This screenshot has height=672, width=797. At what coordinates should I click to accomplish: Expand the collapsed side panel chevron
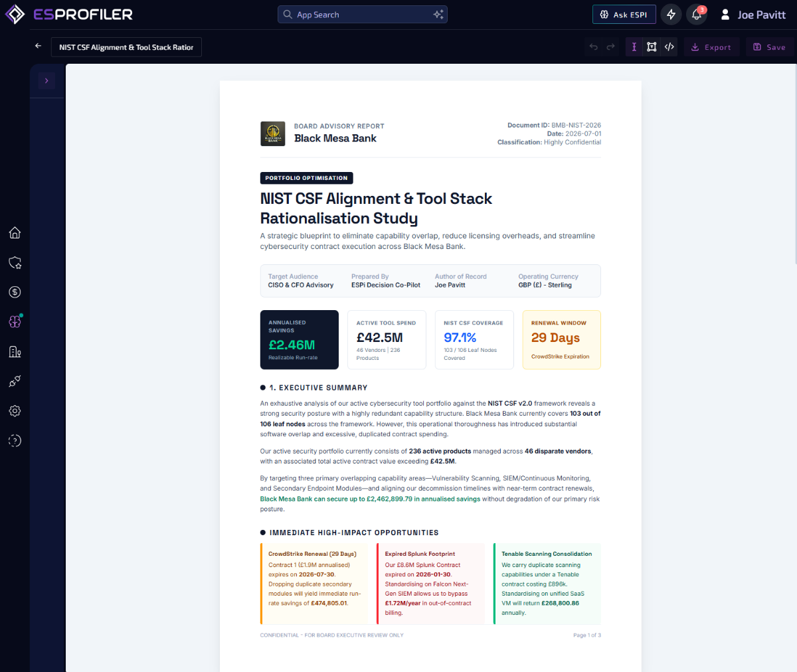coord(46,80)
